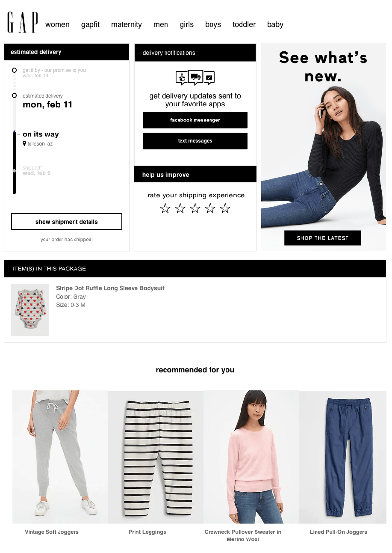
Task: Select the first rating star
Action: click(x=165, y=208)
